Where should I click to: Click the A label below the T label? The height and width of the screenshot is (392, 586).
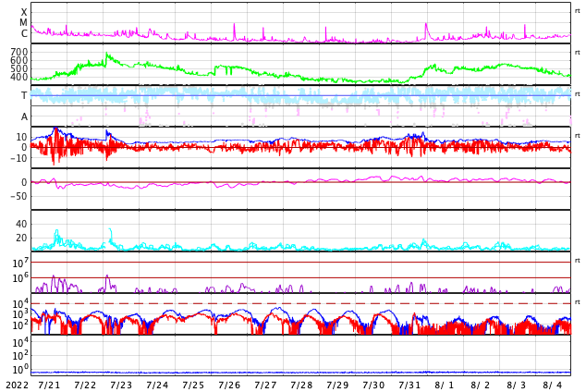(24, 116)
